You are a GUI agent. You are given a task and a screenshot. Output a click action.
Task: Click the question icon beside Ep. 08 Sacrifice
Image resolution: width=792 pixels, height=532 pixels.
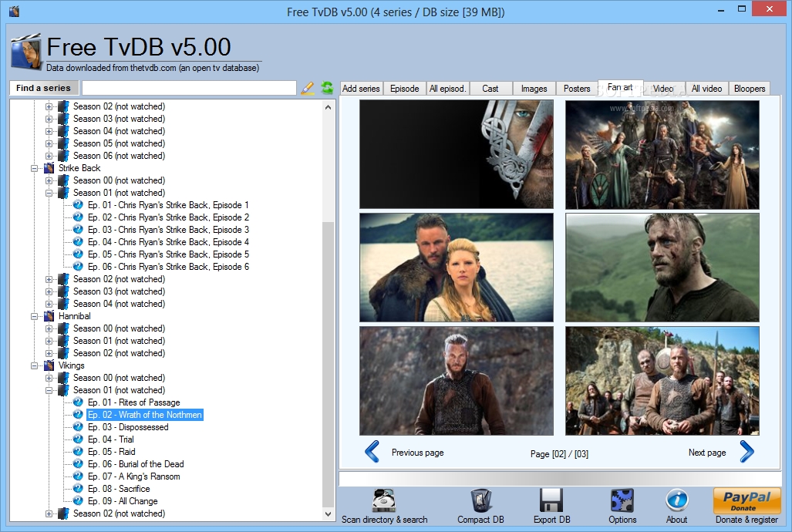pos(78,489)
